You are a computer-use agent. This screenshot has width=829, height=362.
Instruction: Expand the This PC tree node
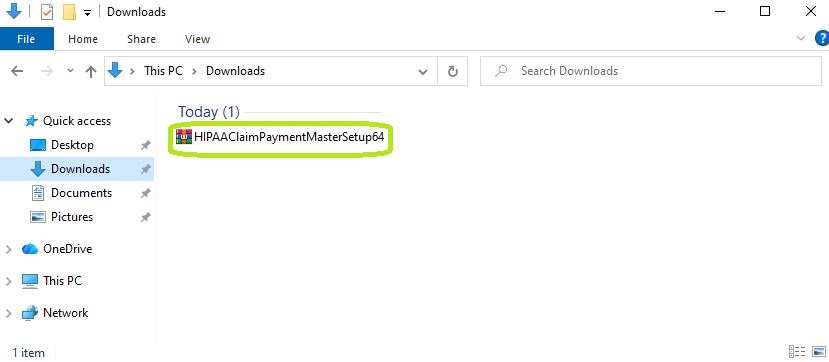click(x=8, y=281)
